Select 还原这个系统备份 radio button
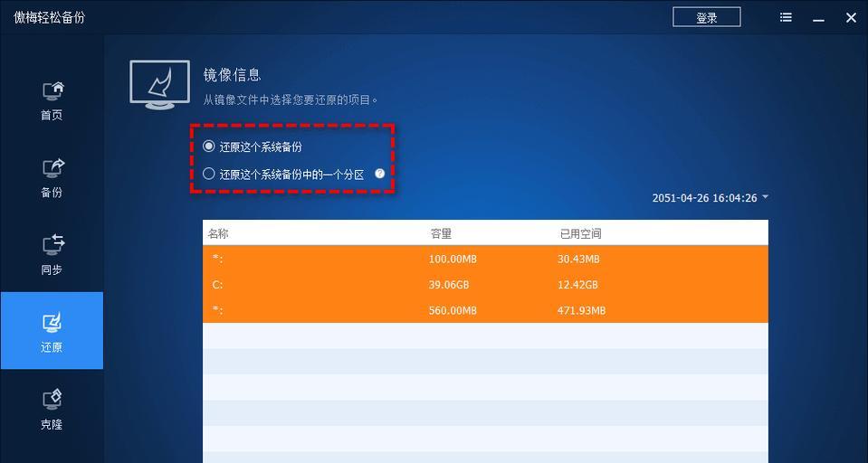 point(208,146)
